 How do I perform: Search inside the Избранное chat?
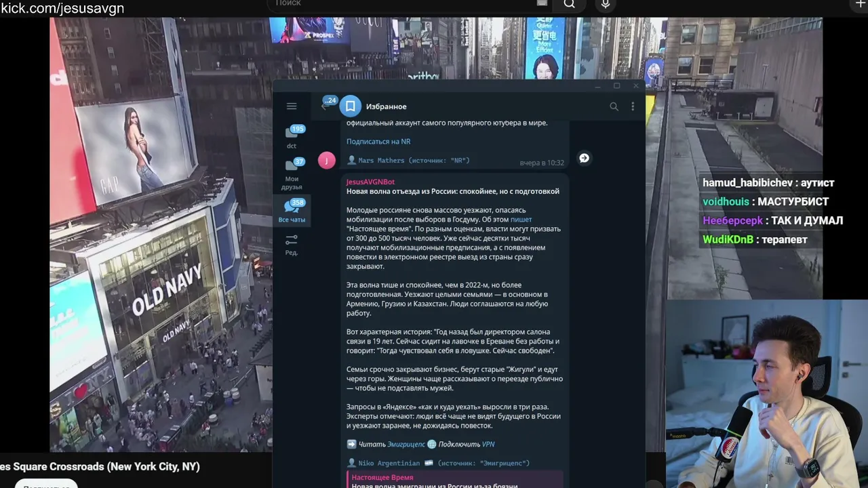click(x=614, y=106)
